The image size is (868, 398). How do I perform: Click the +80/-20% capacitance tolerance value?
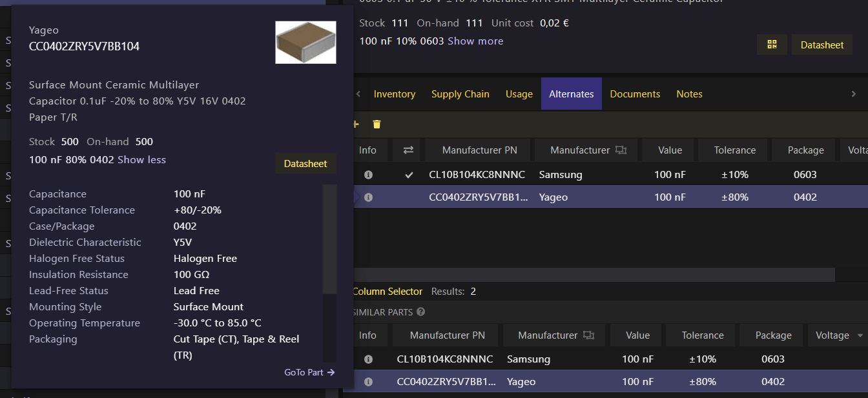pyautogui.click(x=198, y=210)
